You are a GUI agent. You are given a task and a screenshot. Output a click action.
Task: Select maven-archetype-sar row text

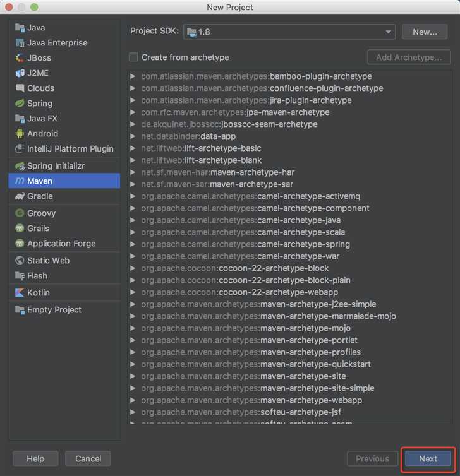(217, 184)
